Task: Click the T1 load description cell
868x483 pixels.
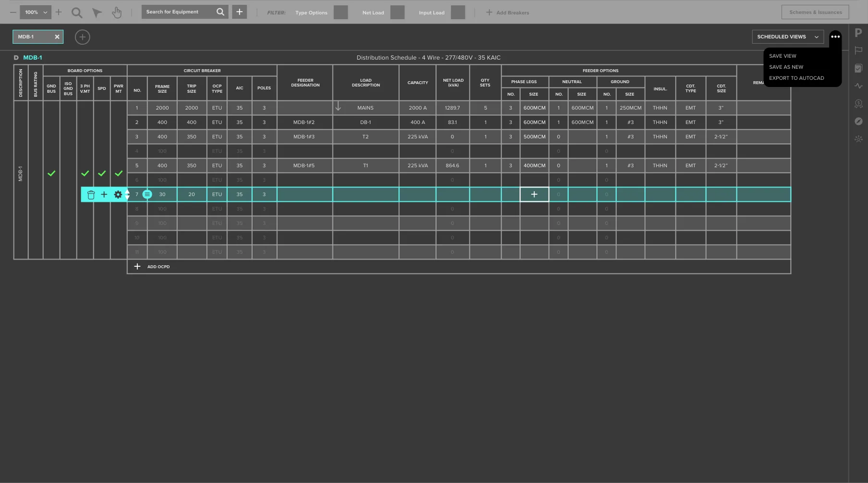Action: click(366, 166)
